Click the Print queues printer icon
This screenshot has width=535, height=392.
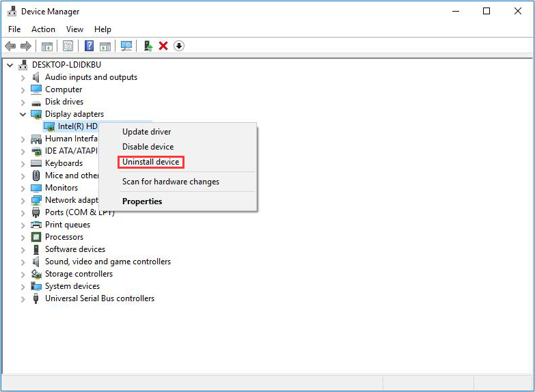[36, 225]
